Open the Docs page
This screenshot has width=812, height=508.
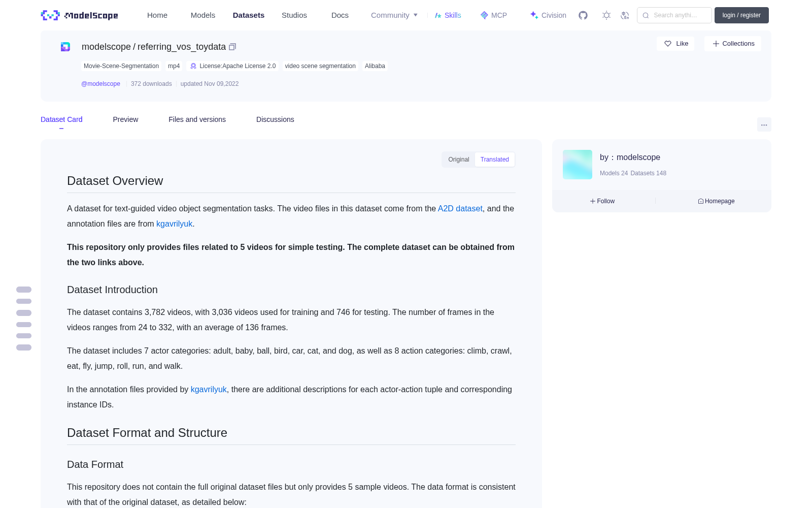pos(340,15)
